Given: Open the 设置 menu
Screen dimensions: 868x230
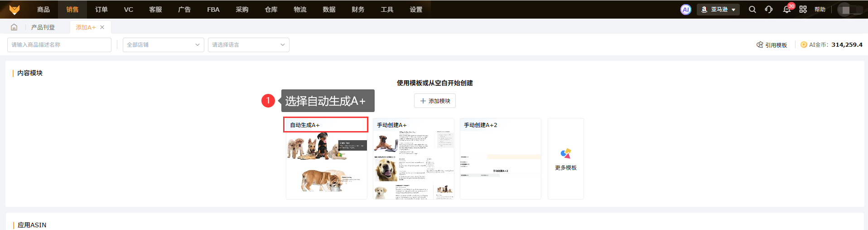Looking at the screenshot, I should coord(416,10).
